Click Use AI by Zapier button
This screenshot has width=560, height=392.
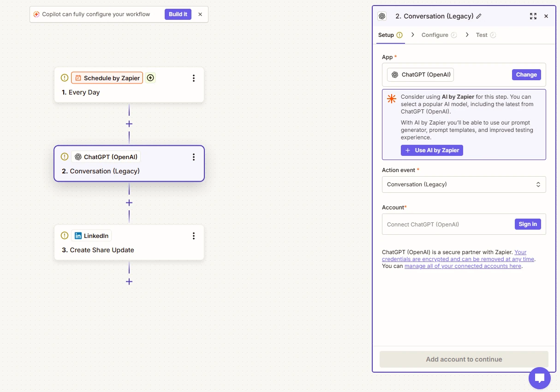point(432,150)
